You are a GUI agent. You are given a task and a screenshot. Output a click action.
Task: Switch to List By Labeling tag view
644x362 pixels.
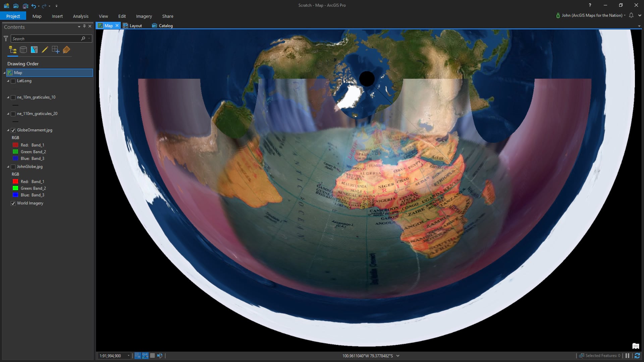(66, 50)
